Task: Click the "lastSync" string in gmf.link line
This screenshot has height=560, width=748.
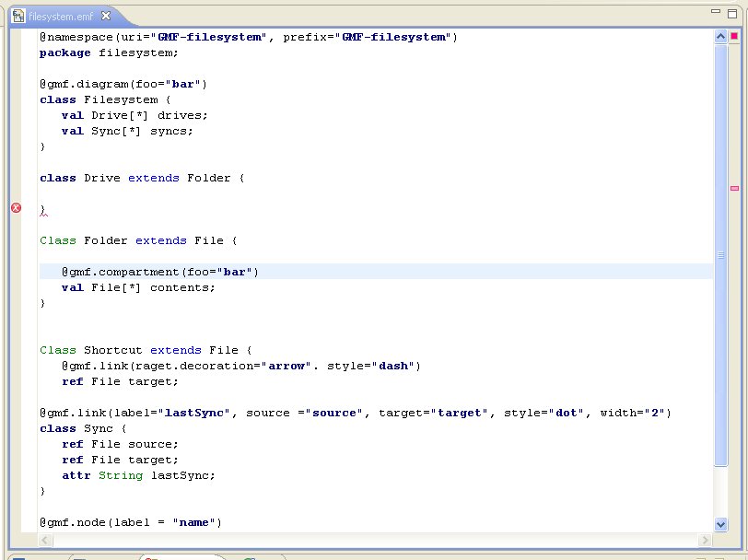Action: (x=193, y=413)
